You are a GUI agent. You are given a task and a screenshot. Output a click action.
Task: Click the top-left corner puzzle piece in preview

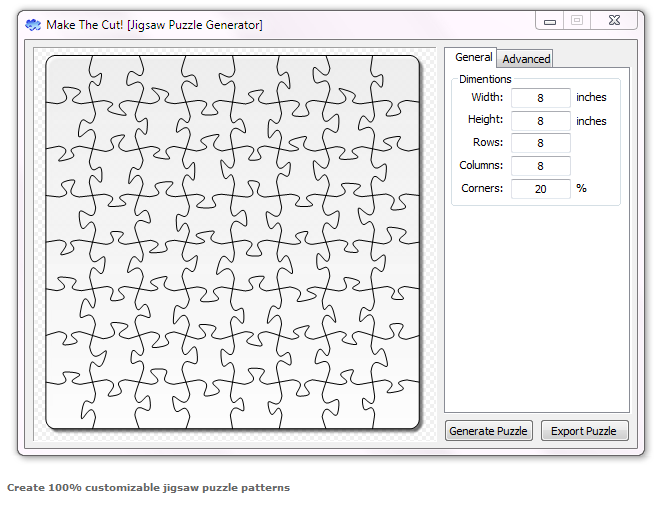click(x=70, y=80)
